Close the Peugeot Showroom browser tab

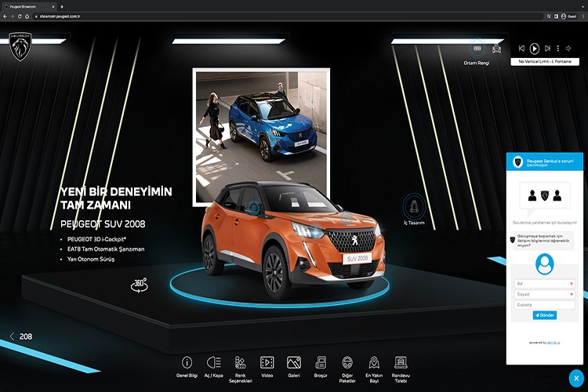(x=53, y=6)
